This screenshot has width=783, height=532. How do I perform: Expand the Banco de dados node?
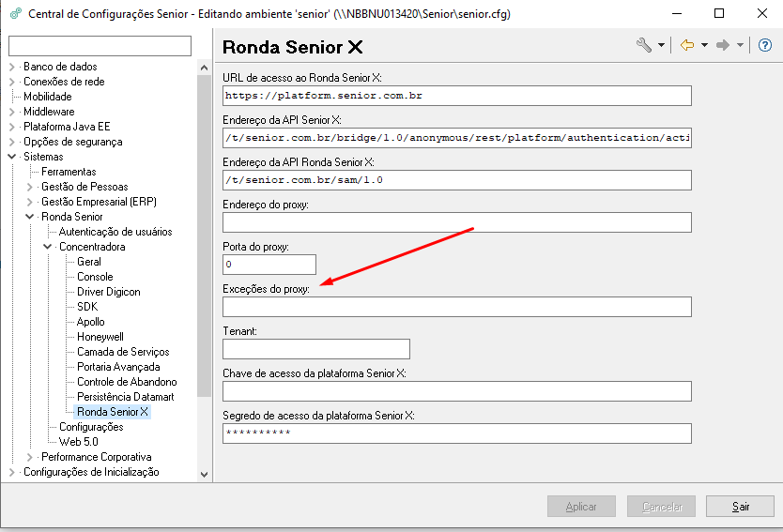[12, 67]
